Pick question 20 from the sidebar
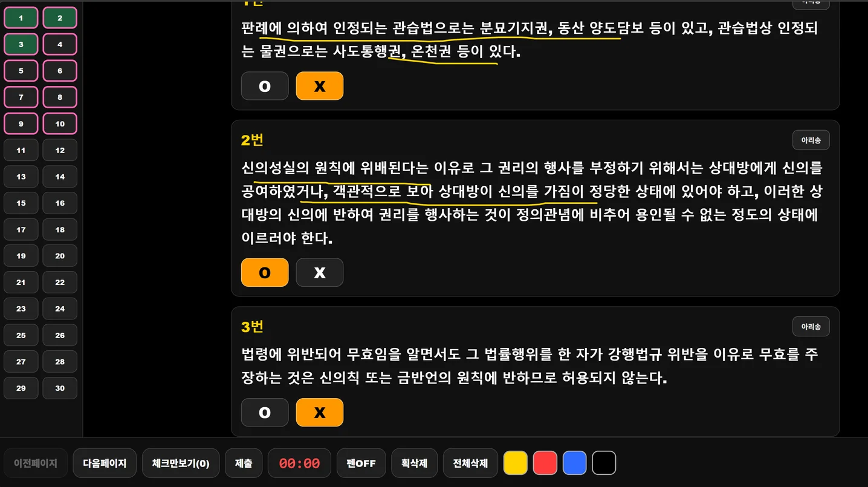Image resolution: width=868 pixels, height=487 pixels. (60, 256)
